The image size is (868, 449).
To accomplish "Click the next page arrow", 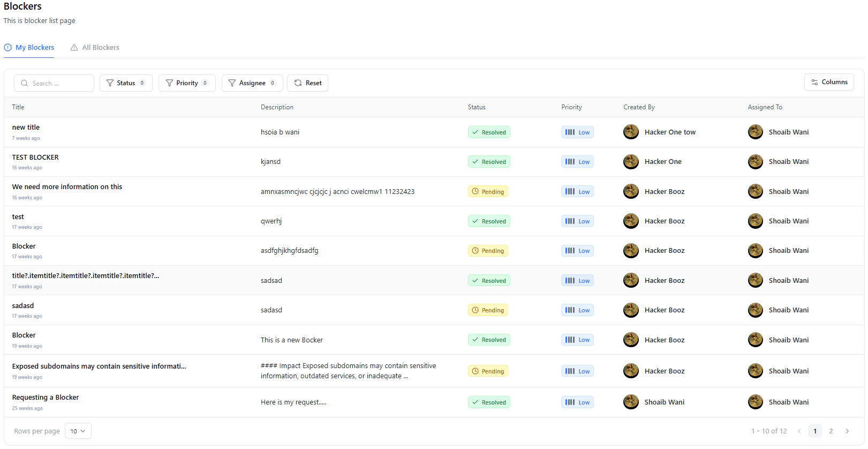I will click(x=847, y=431).
